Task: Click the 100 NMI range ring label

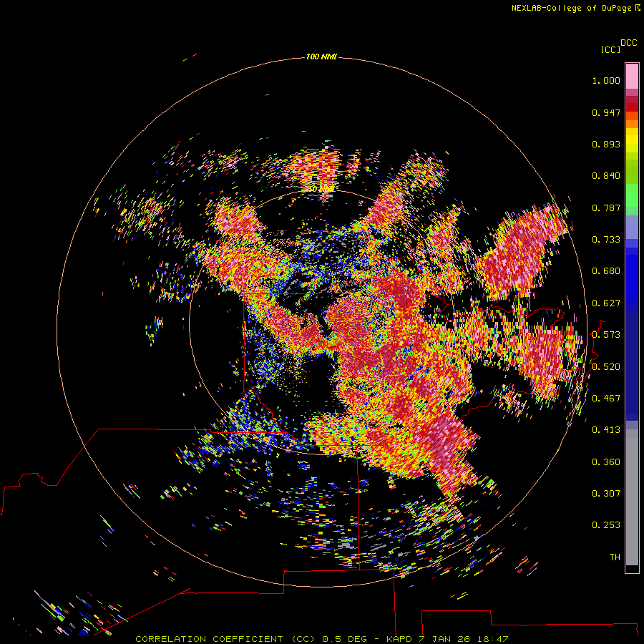Action: pos(321,57)
